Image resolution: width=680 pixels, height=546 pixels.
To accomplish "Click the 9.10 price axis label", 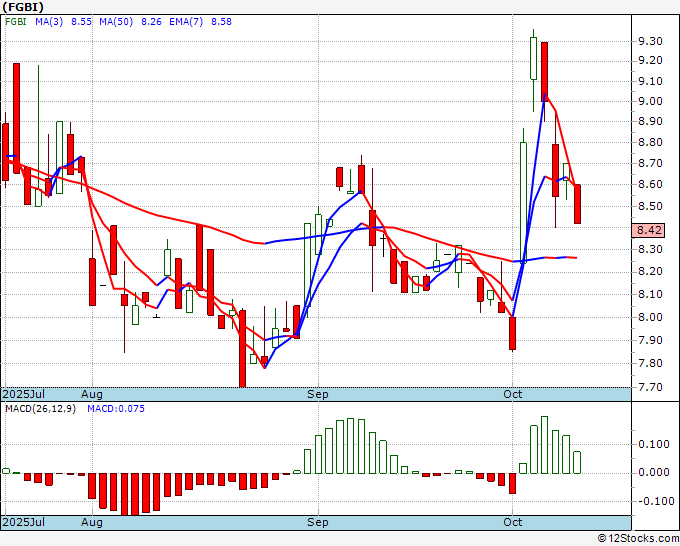I will [650, 81].
